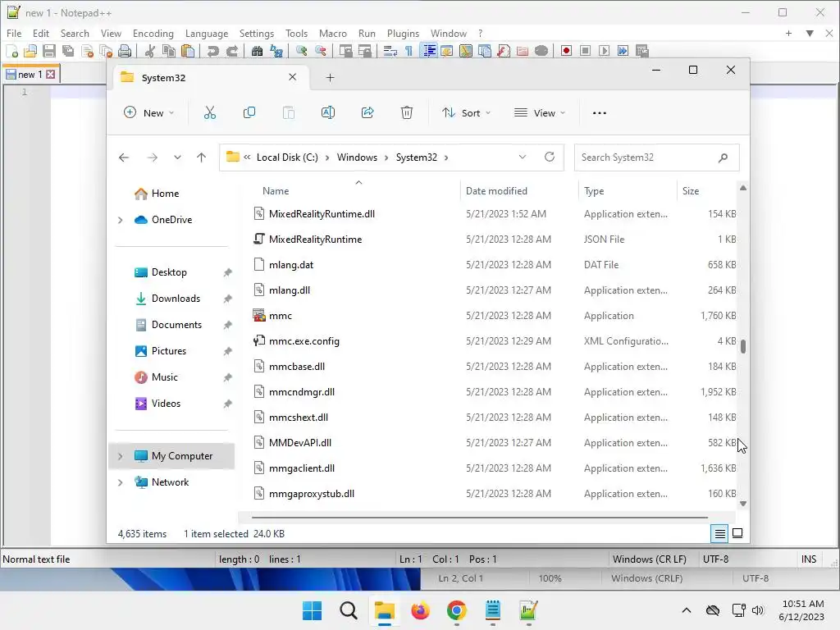Click Notepad++ Open file toolbar icon
840x630 pixels.
30,51
